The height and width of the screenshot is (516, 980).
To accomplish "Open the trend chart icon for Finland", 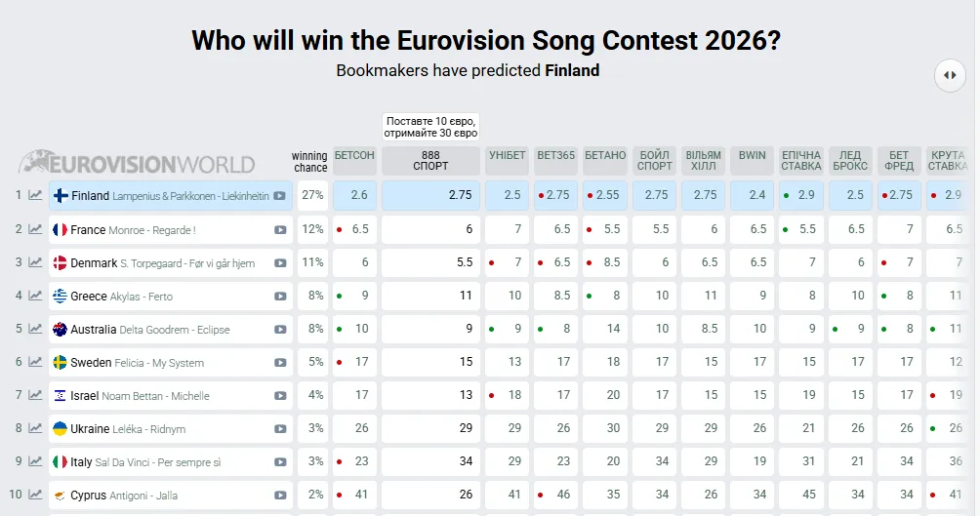I will (x=35, y=195).
